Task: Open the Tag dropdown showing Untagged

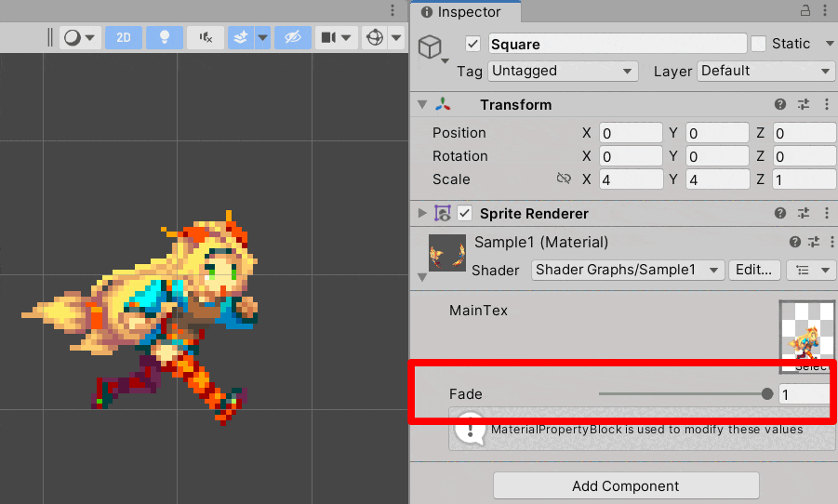Action: point(563,71)
